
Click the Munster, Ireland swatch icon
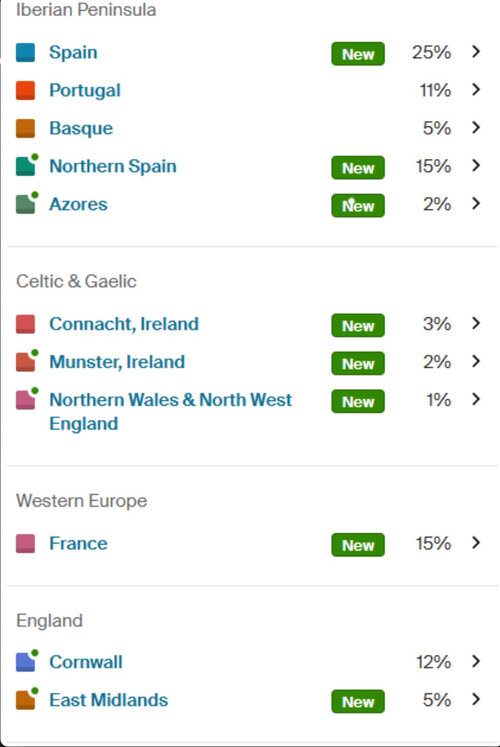pyautogui.click(x=27, y=361)
